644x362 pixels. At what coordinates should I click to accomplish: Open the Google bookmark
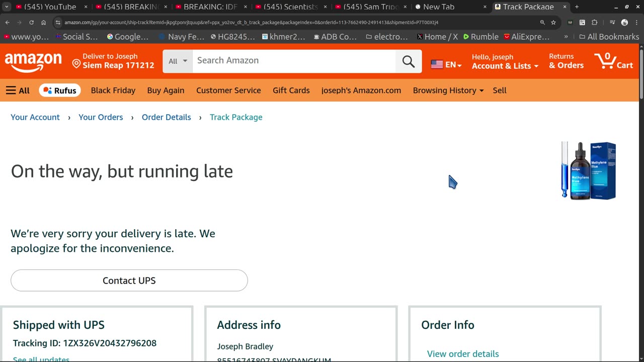(128, 37)
